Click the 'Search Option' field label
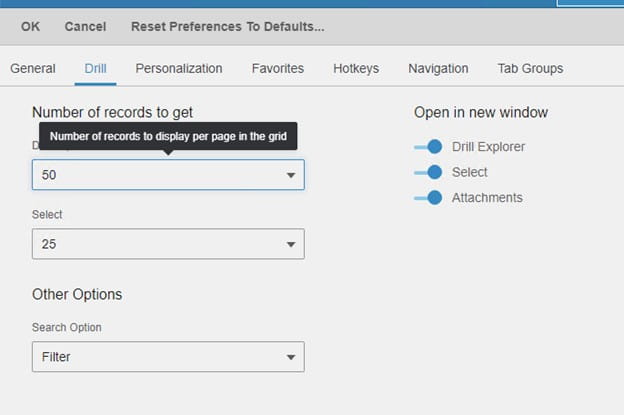Screen dimensions: 624x415 66,327
